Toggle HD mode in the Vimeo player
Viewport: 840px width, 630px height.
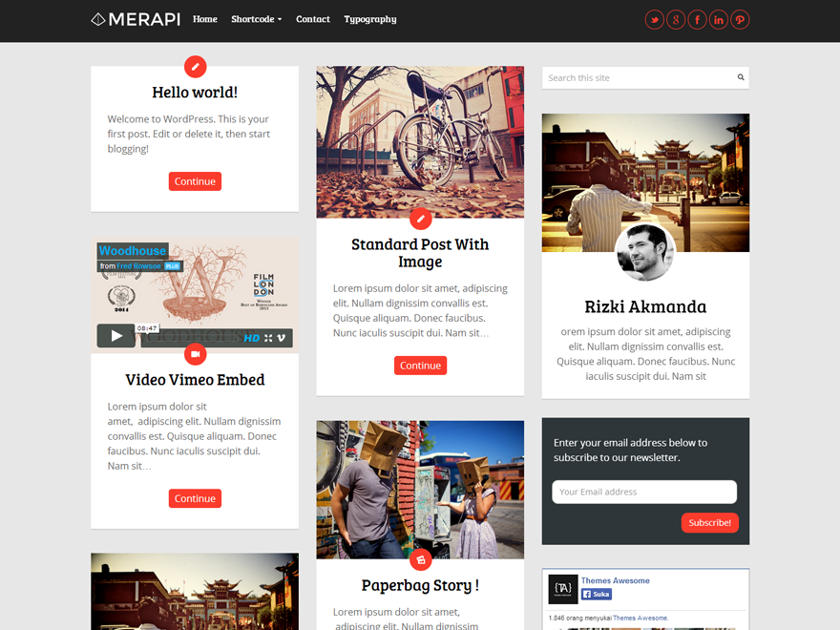pos(253,336)
